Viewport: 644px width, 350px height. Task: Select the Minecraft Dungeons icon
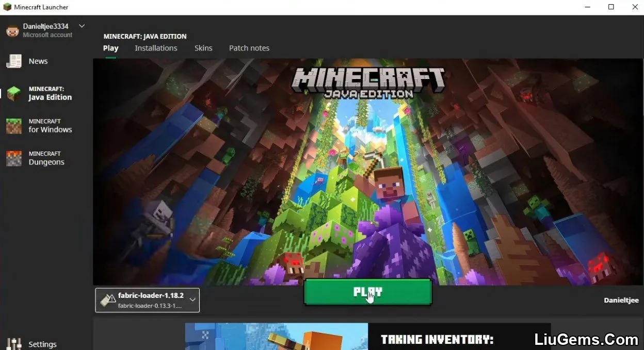14,158
